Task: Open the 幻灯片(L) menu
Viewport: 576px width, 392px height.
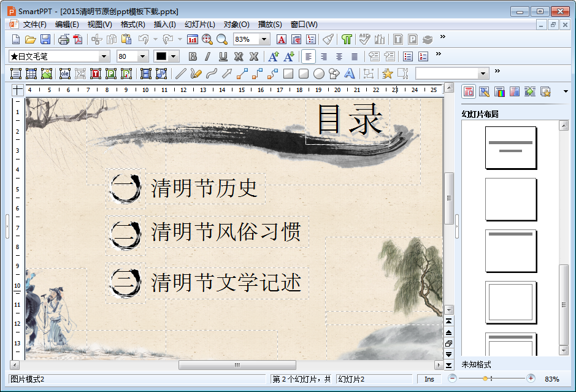Action: tap(200, 25)
